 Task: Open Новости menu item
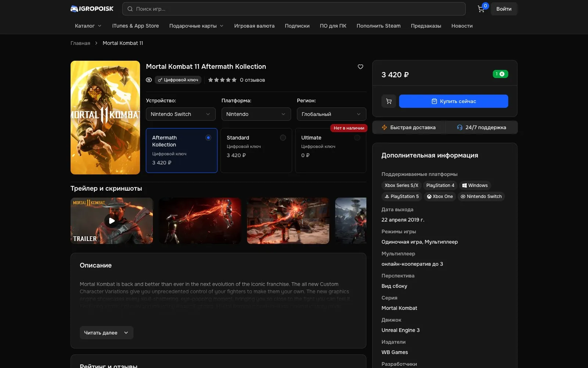click(462, 26)
